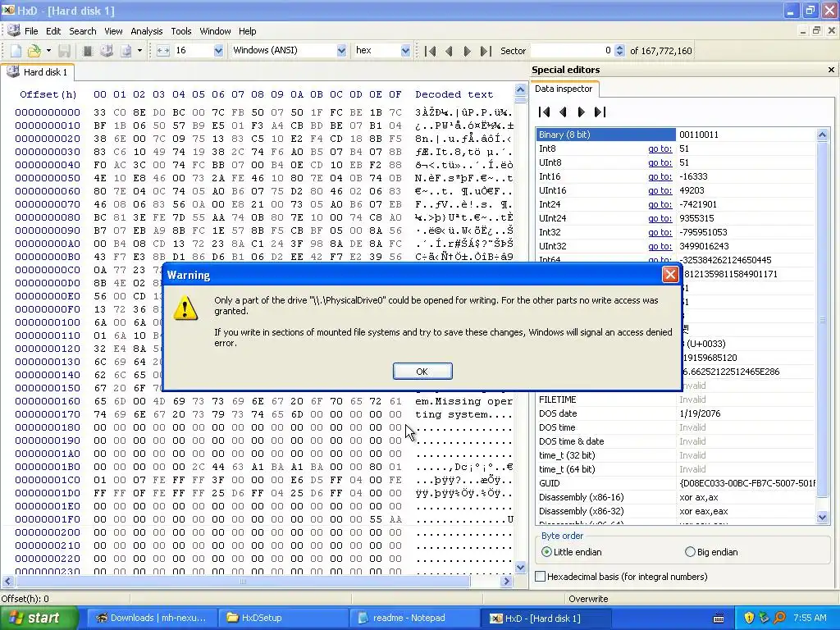
Task: Switch to Downloads browser taskbar button
Action: click(x=150, y=618)
